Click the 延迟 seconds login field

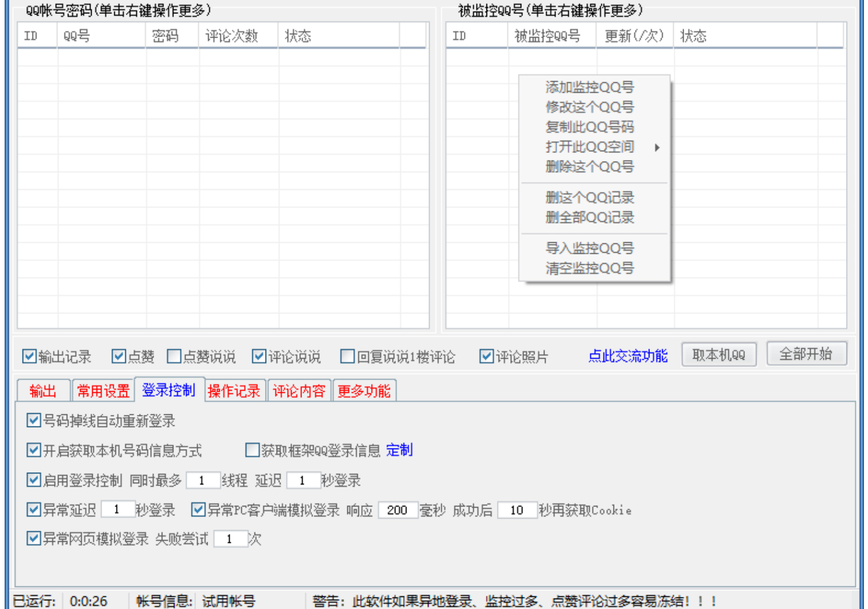pyautogui.click(x=303, y=480)
